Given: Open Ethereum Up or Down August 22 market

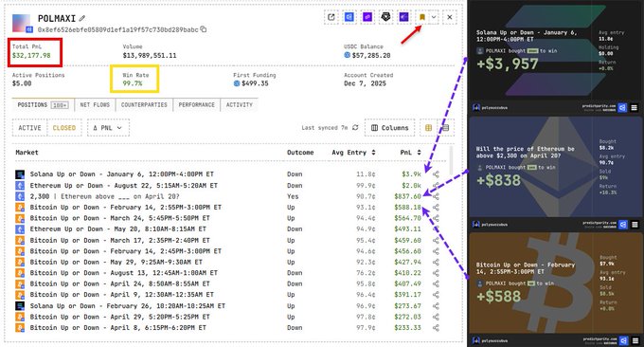Looking at the screenshot, I should [x=124, y=186].
